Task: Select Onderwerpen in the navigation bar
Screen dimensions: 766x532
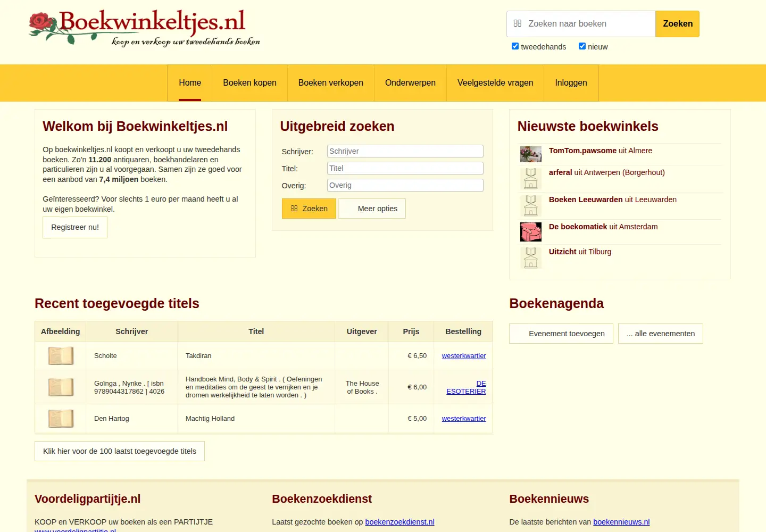Action: point(410,83)
